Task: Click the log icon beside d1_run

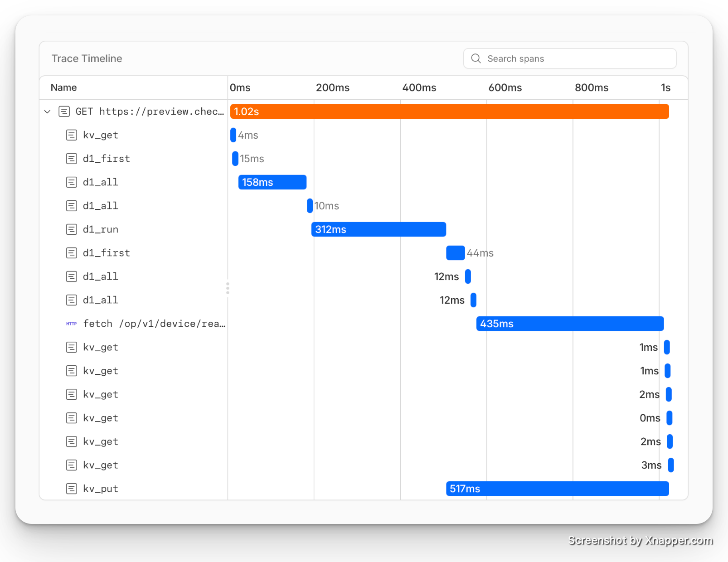Action: pyautogui.click(x=71, y=229)
